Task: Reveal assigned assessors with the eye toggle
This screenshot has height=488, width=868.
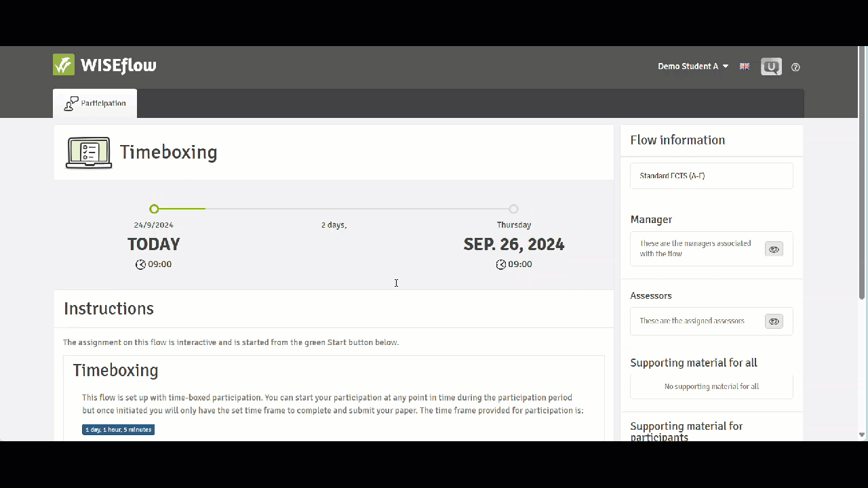Action: [x=774, y=321]
